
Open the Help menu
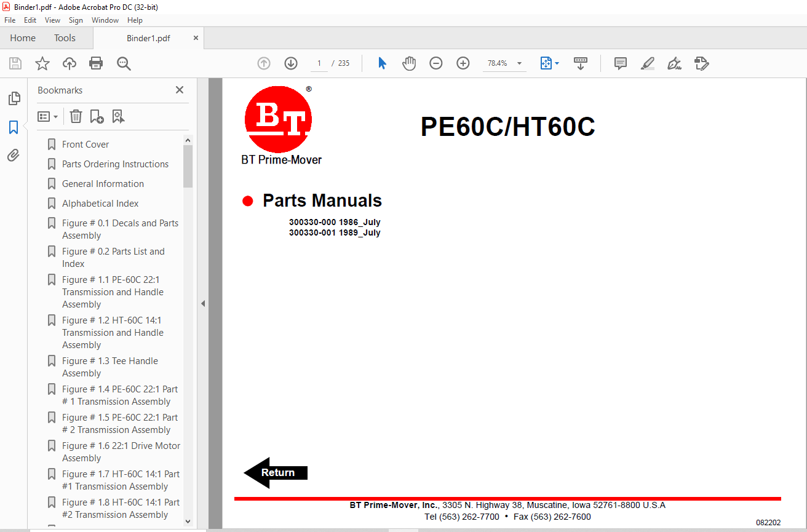pos(135,20)
